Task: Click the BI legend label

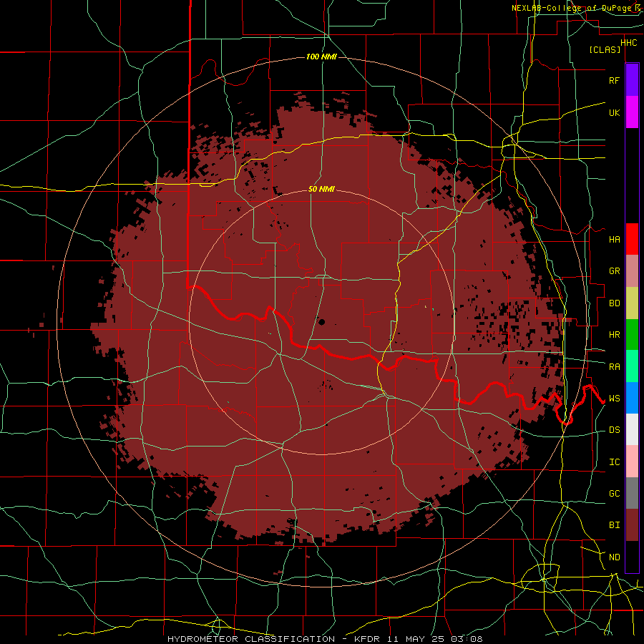Action: 614,525
